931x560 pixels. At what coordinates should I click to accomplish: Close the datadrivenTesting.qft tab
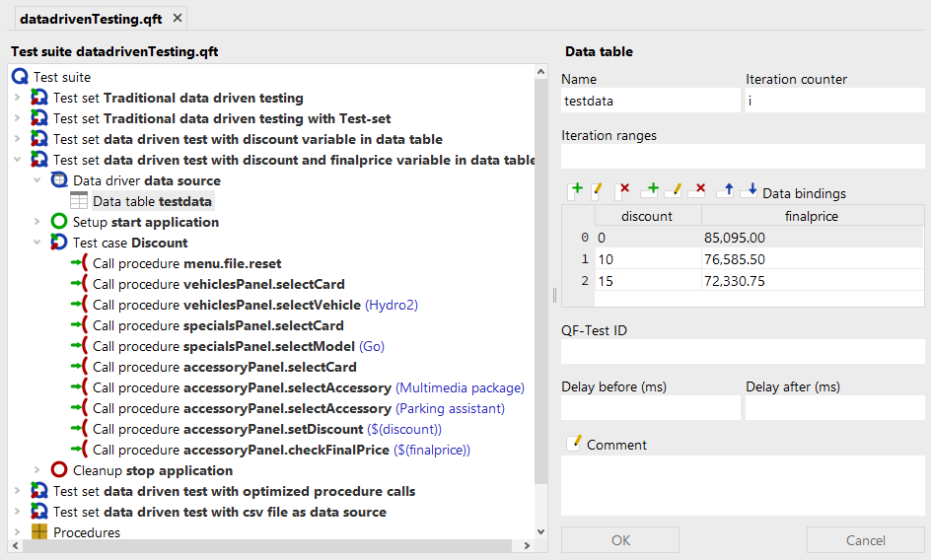(177, 19)
